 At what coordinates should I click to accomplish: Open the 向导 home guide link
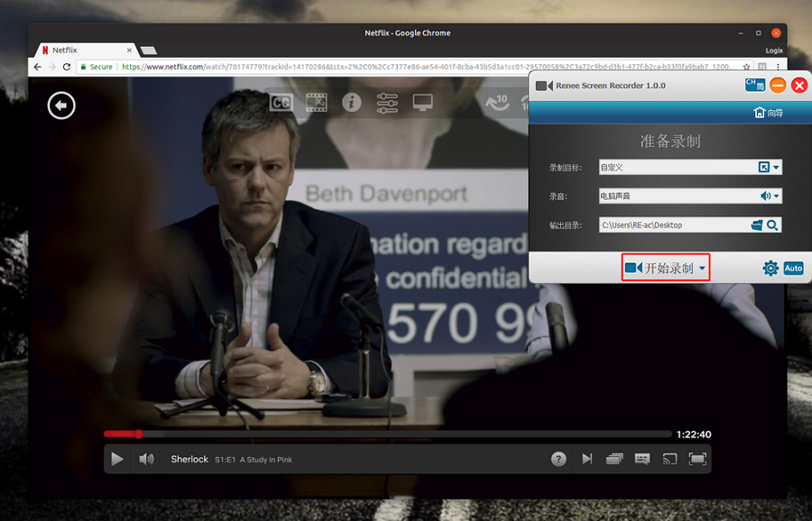(x=768, y=113)
